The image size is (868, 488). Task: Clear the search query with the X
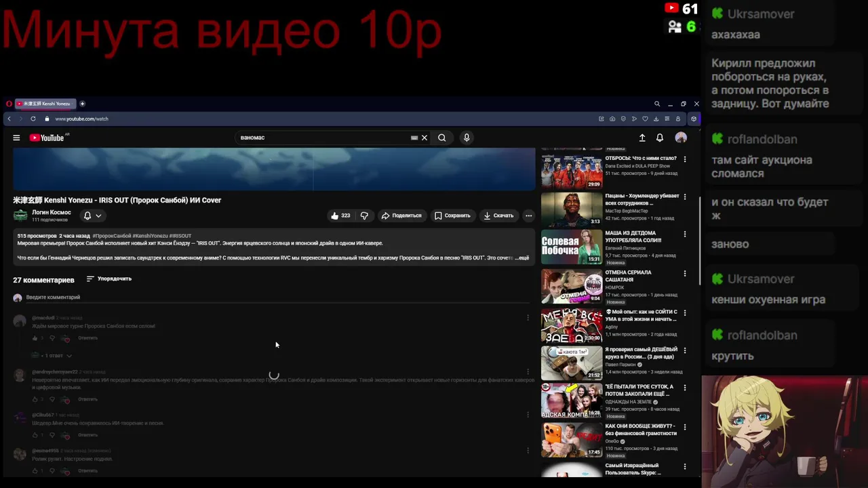tap(425, 138)
